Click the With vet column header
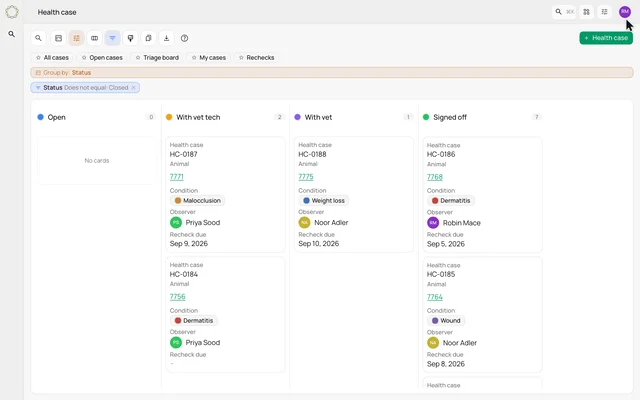 318,117
